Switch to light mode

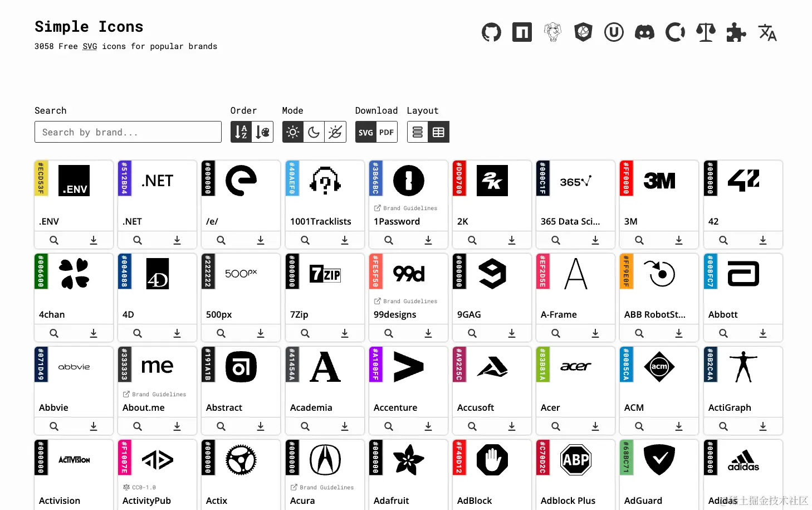pos(293,132)
